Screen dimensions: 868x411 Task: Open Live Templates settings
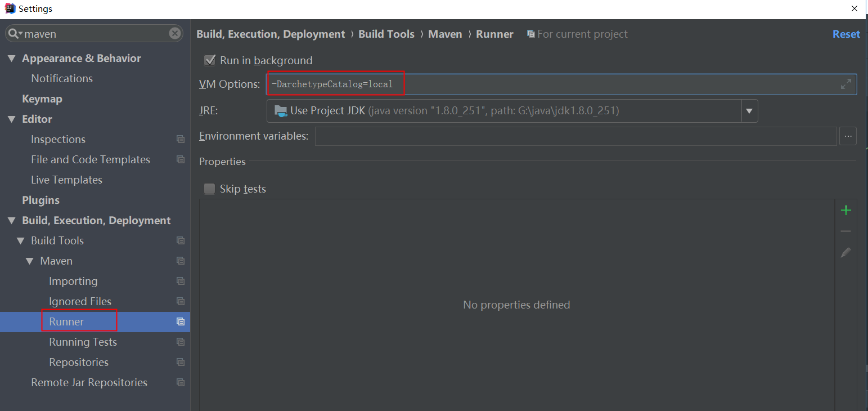(x=66, y=180)
